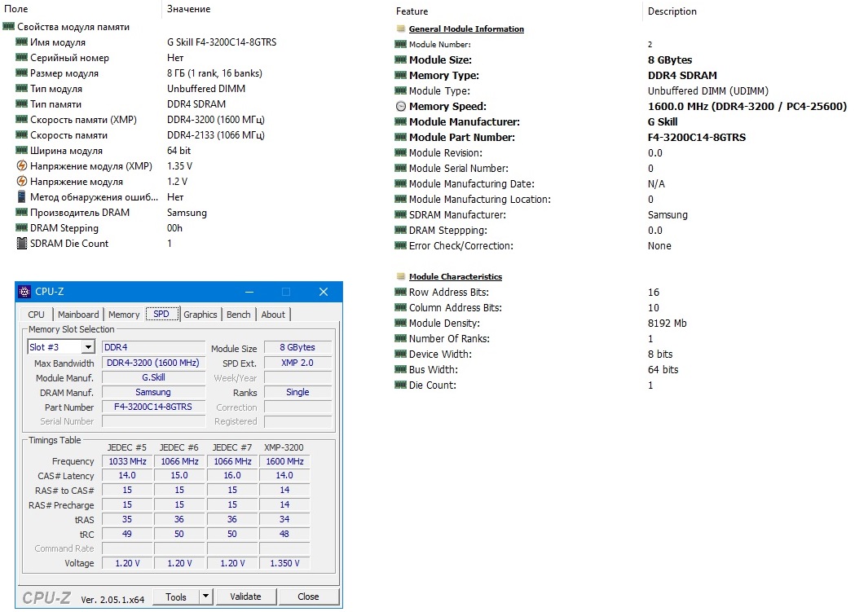Click CPU-Z application icon in title bar
Image resolution: width=868 pixels, height=612 pixels.
(x=24, y=292)
